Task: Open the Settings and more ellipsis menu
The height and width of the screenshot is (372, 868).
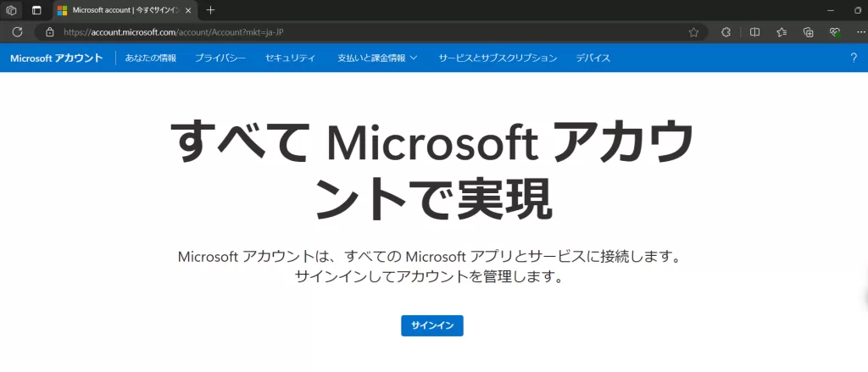Action: (x=860, y=32)
